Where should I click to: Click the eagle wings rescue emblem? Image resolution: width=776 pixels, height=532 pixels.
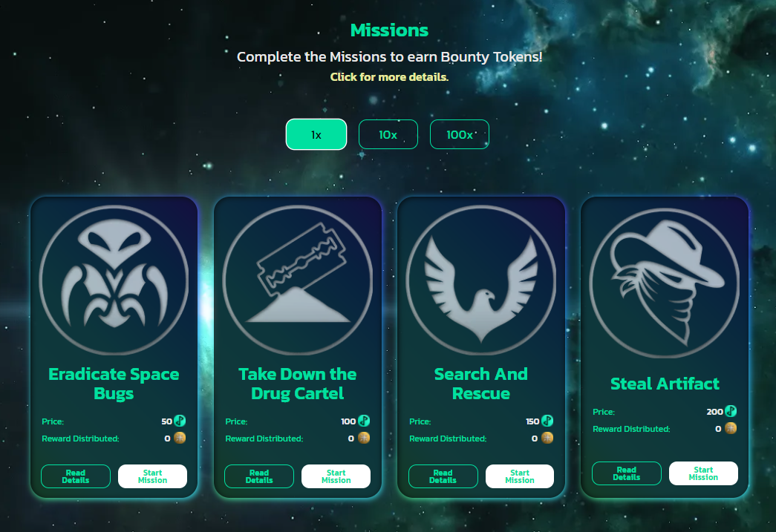coord(481,280)
